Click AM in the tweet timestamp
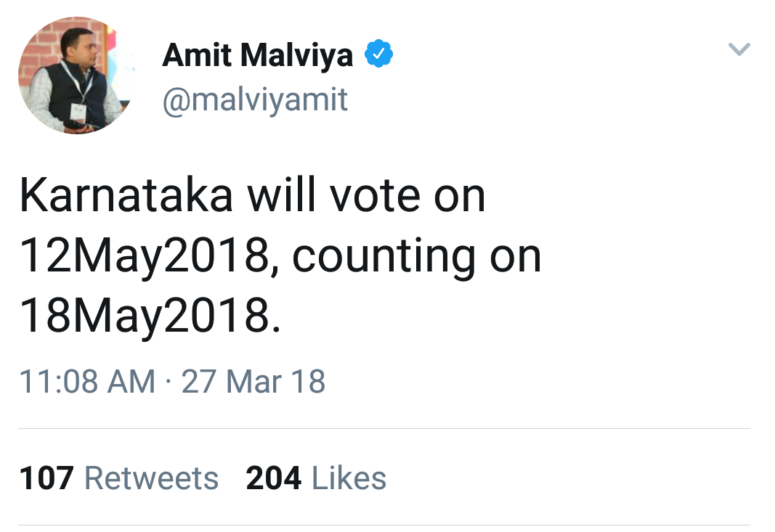775x532 pixels. pos(134,382)
